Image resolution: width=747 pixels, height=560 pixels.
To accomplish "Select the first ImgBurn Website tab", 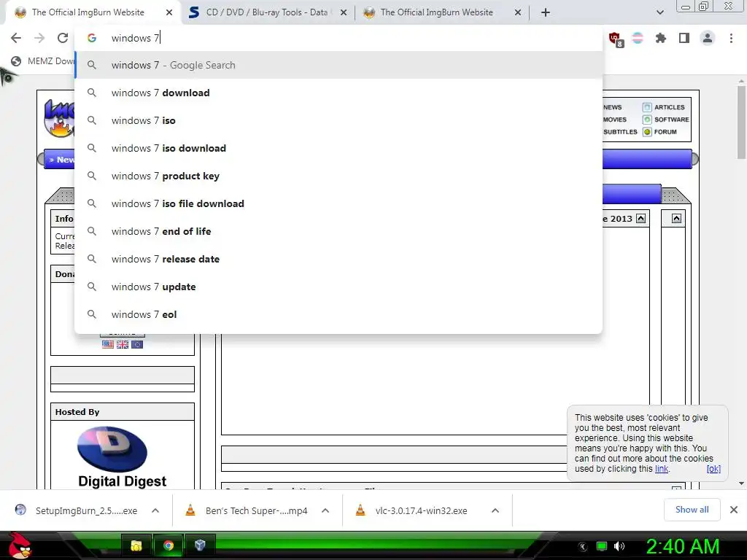I will (88, 12).
